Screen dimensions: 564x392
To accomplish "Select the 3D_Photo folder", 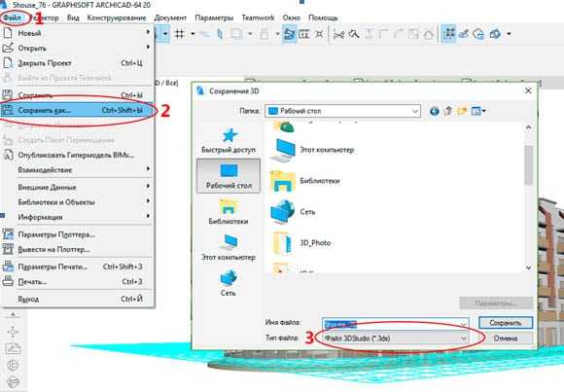I will pyautogui.click(x=301, y=243).
